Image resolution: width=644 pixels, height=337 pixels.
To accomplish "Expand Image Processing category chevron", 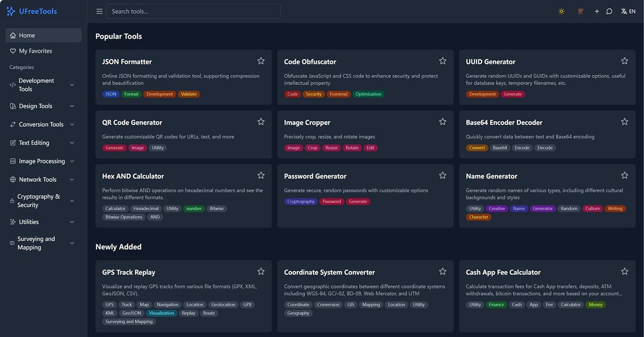I will pyautogui.click(x=72, y=161).
